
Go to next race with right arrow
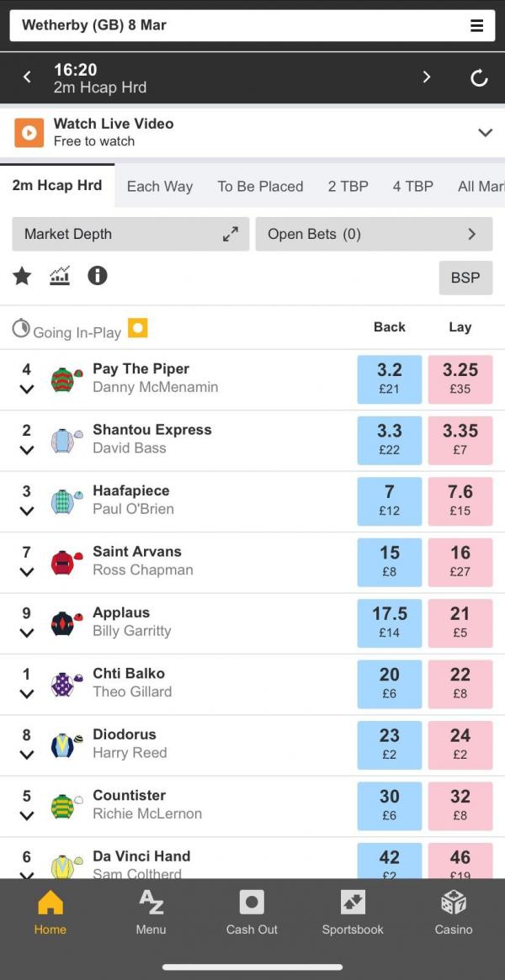click(427, 77)
